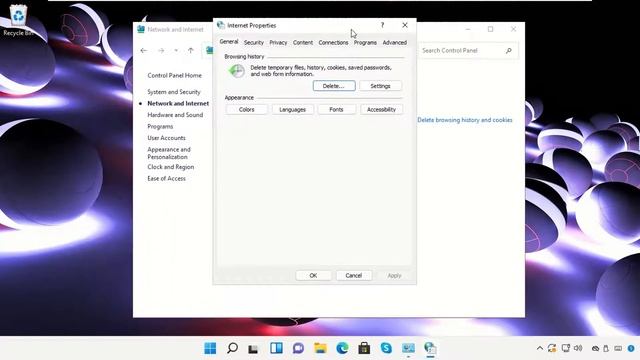Open browsing history Settings button
The height and width of the screenshot is (360, 640).
click(x=380, y=86)
